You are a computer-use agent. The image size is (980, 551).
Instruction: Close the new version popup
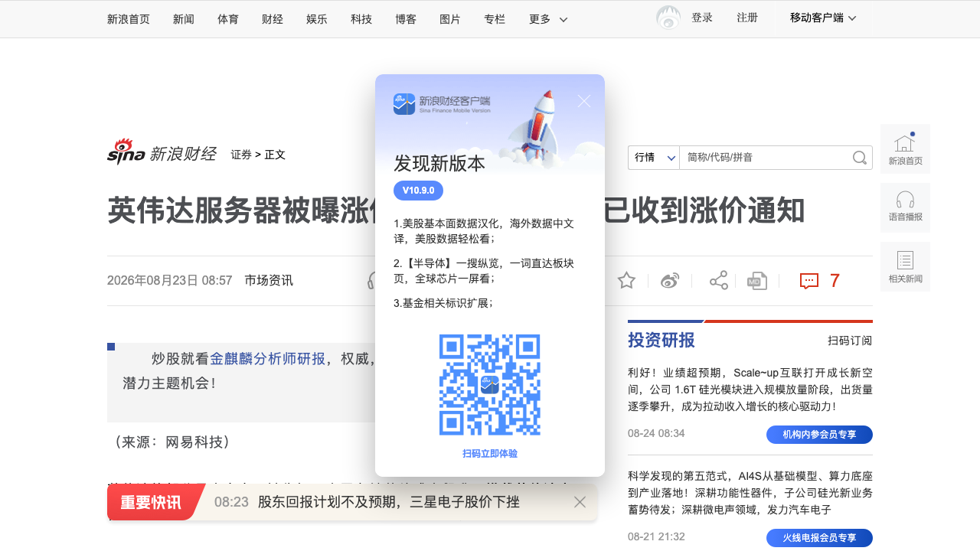[x=584, y=101]
